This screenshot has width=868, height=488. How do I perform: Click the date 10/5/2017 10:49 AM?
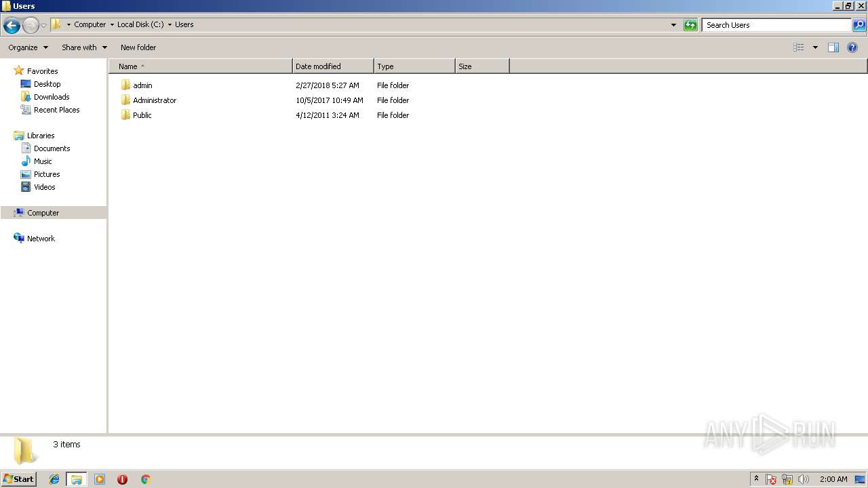[330, 100]
